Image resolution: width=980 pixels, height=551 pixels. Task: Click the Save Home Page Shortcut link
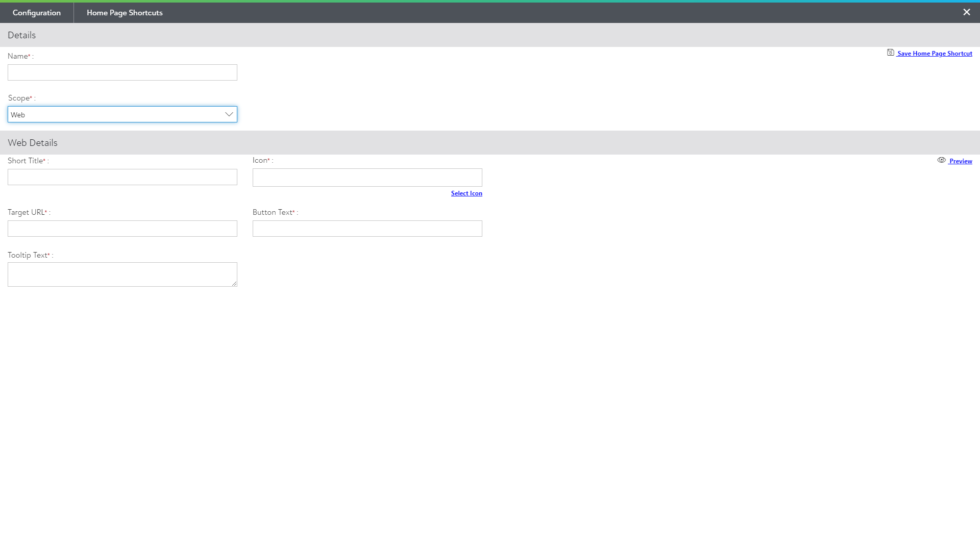tap(934, 54)
